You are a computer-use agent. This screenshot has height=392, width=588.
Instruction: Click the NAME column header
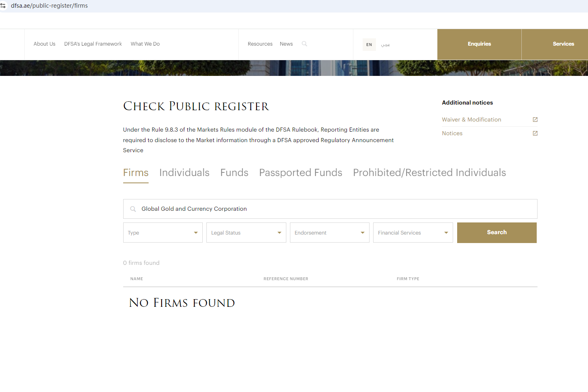[x=136, y=279]
